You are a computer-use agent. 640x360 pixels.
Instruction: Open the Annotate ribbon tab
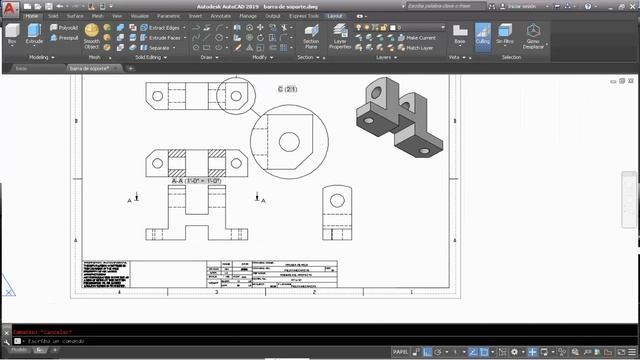click(220, 16)
